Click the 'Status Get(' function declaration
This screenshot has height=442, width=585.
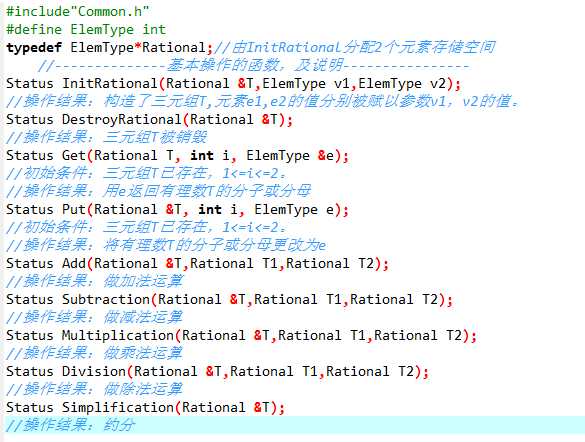pyautogui.click(x=177, y=155)
